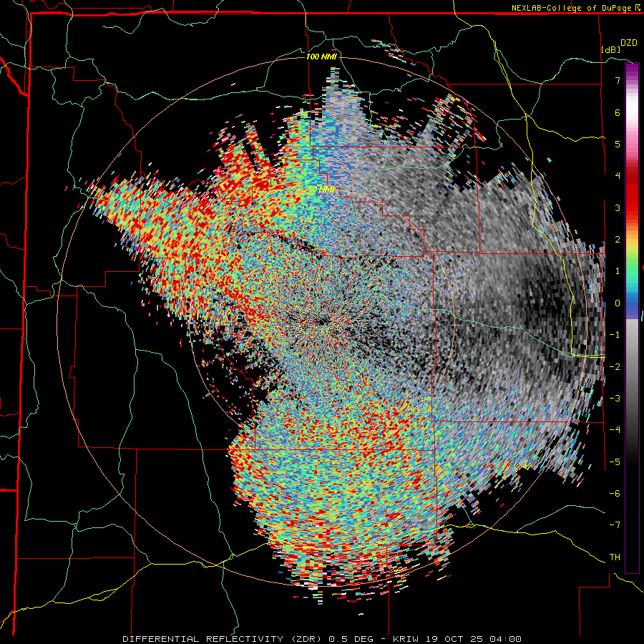
Task: Click the 2 tick label on scale
Action: pos(618,240)
